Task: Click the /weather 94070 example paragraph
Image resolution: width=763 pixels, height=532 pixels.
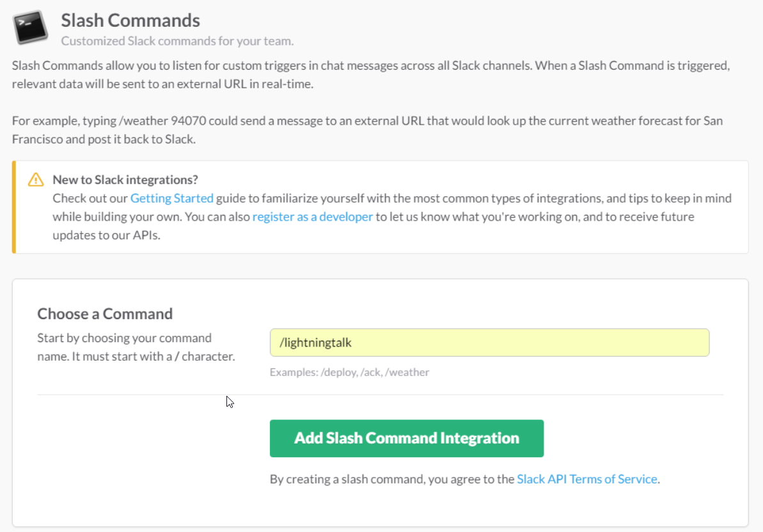Action: (x=367, y=130)
